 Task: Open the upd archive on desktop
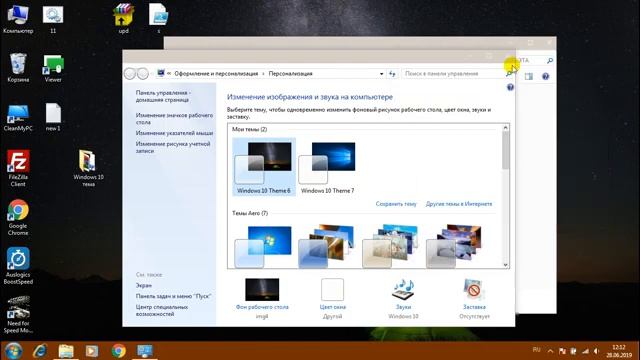(x=123, y=19)
